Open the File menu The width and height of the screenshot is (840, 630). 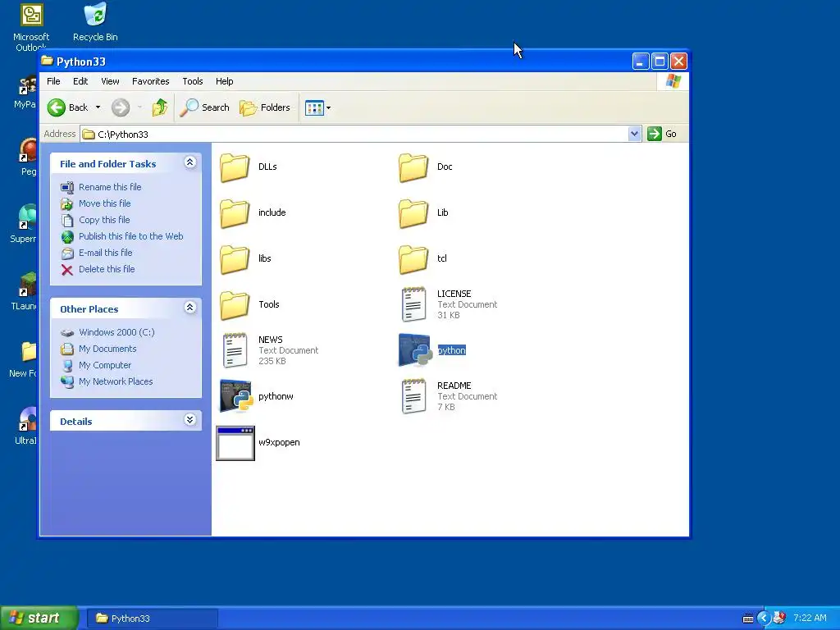pos(53,81)
